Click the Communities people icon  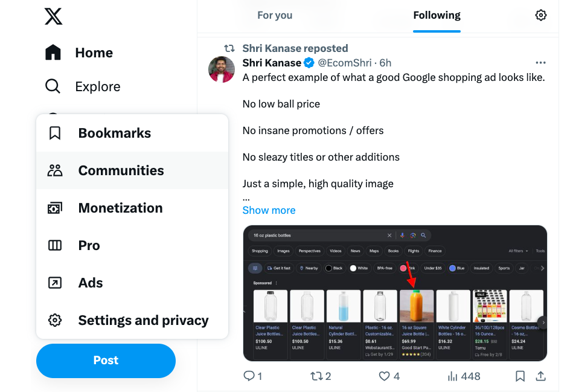pos(55,170)
